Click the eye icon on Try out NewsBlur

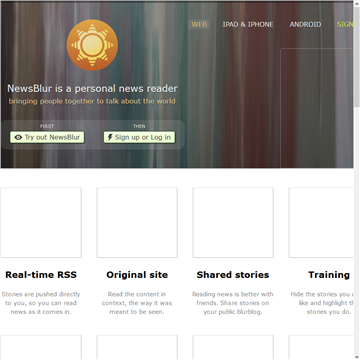(18, 137)
